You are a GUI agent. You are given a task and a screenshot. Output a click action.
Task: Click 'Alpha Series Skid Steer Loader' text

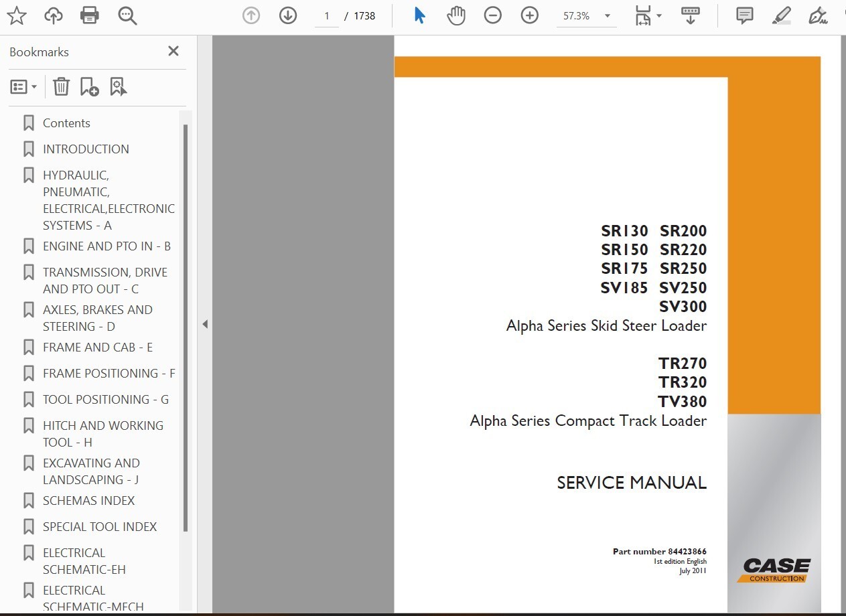(x=606, y=326)
